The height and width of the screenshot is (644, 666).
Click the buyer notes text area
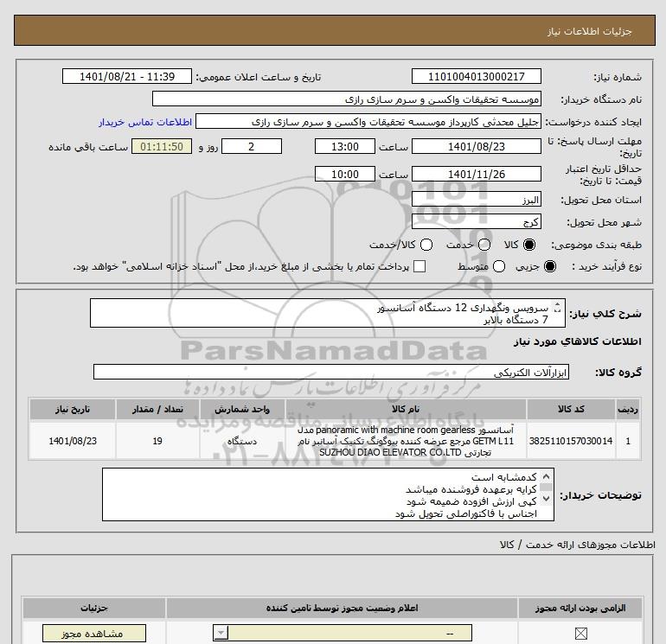(328, 494)
